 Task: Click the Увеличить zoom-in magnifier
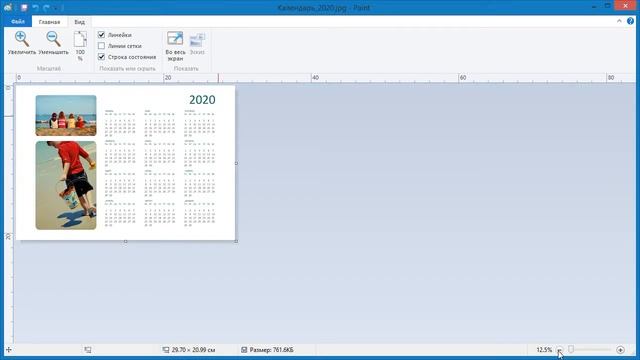pos(22,43)
